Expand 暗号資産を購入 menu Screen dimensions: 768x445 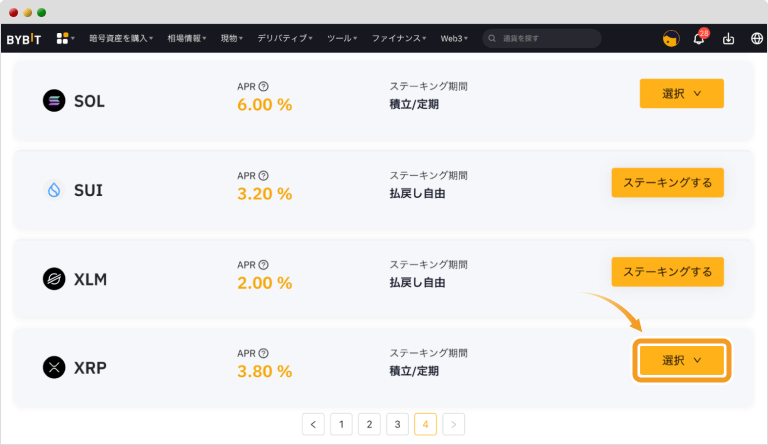tap(121, 38)
